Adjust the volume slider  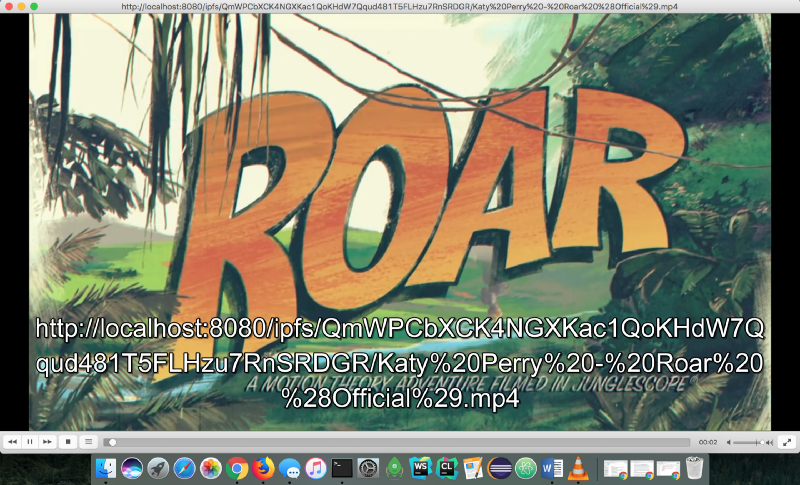tap(748, 442)
